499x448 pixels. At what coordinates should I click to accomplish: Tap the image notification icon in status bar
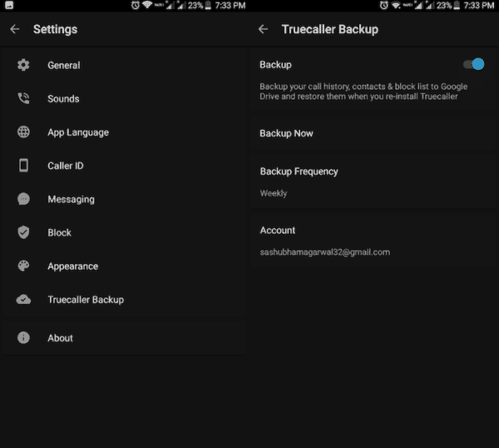click(x=9, y=5)
